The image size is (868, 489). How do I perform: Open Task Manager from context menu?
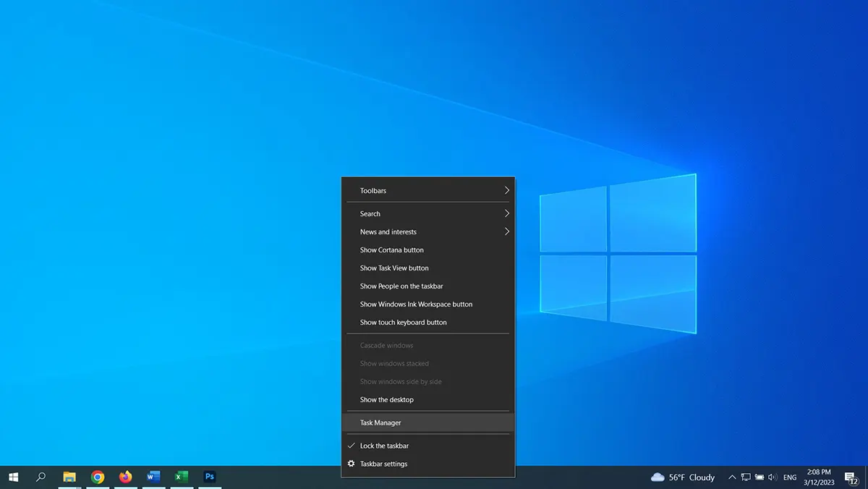(x=428, y=422)
